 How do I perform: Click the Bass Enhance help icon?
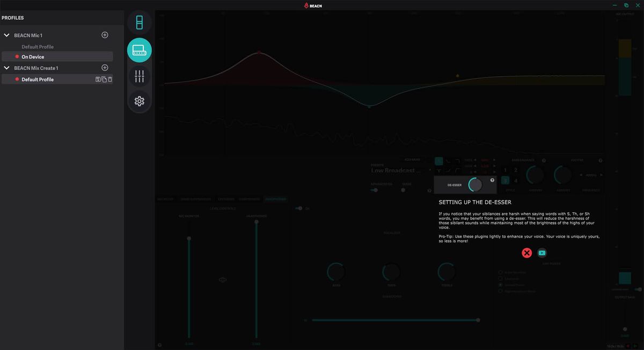click(544, 160)
